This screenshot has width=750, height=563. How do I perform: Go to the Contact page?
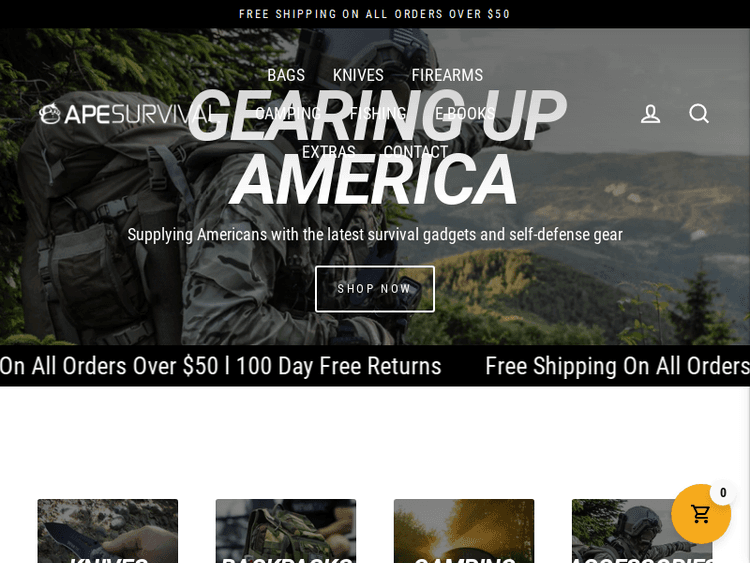click(x=416, y=152)
